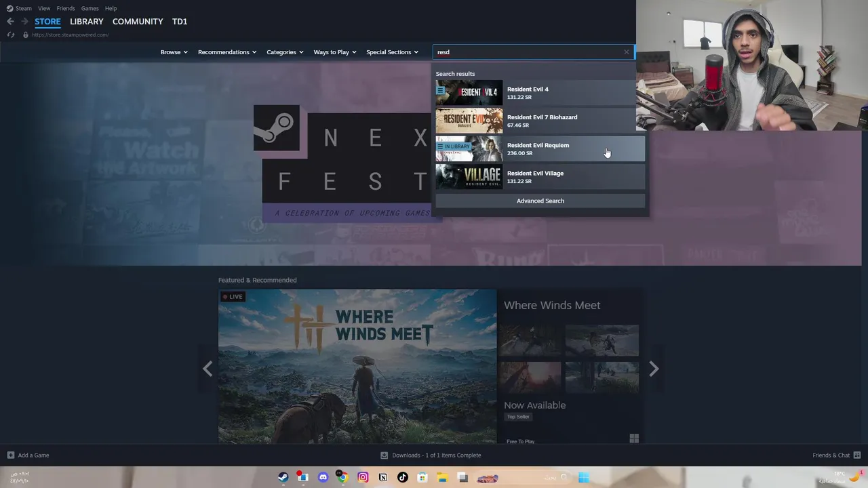The height and width of the screenshot is (488, 868).
Task: Click the store URL address text
Action: pos(70,35)
